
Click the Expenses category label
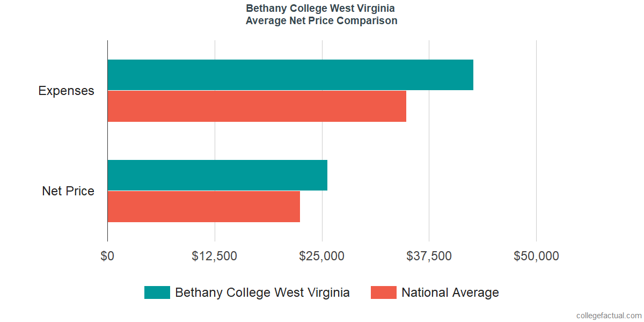[66, 91]
